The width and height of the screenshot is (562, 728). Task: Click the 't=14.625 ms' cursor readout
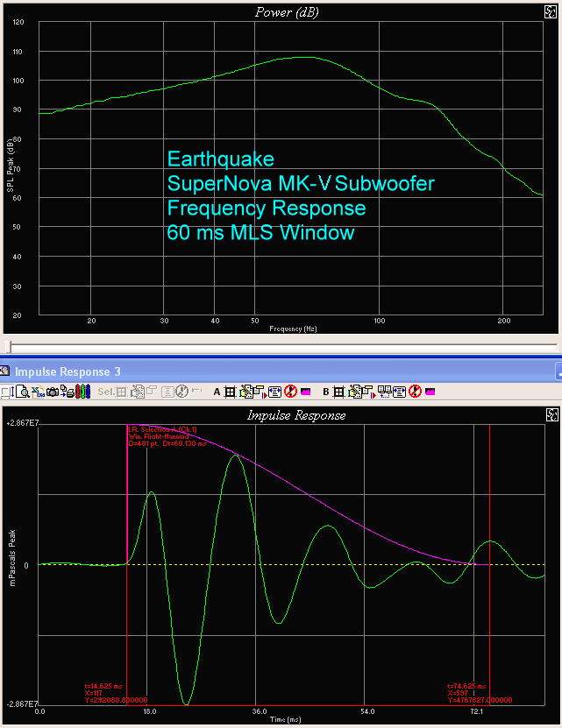tap(103, 686)
